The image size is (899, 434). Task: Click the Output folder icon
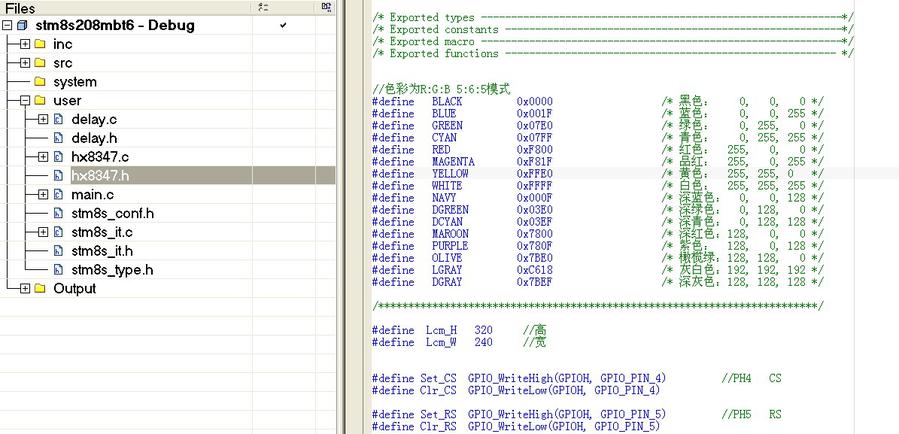[40, 288]
